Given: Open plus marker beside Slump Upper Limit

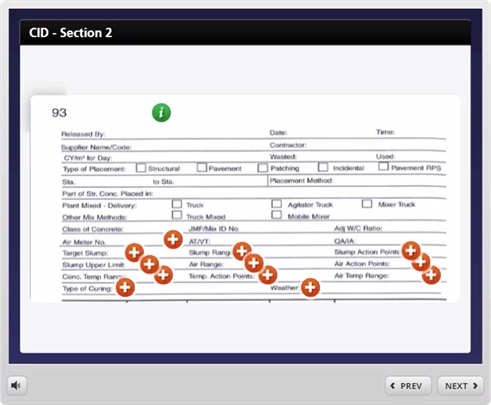Looking at the screenshot, I should click(x=149, y=265).
